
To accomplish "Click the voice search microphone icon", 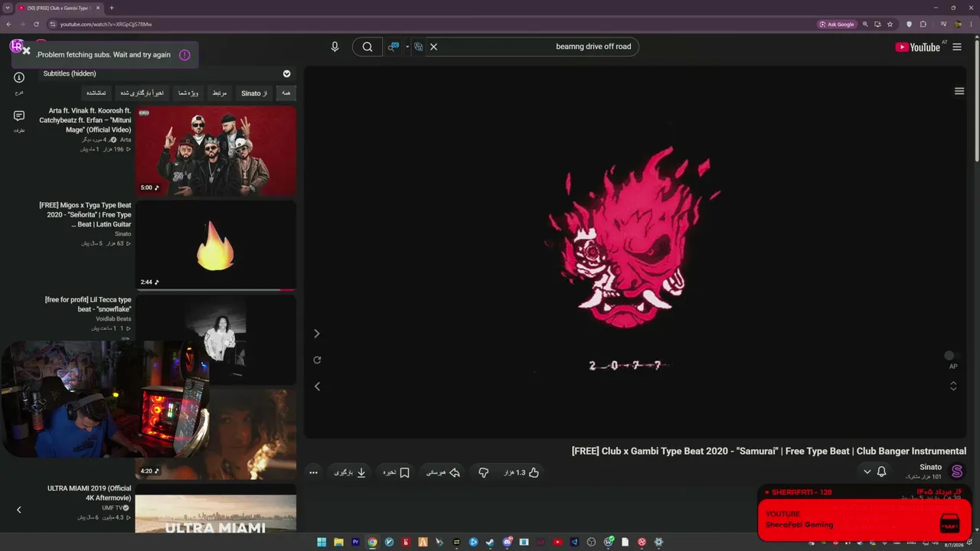I will (335, 47).
